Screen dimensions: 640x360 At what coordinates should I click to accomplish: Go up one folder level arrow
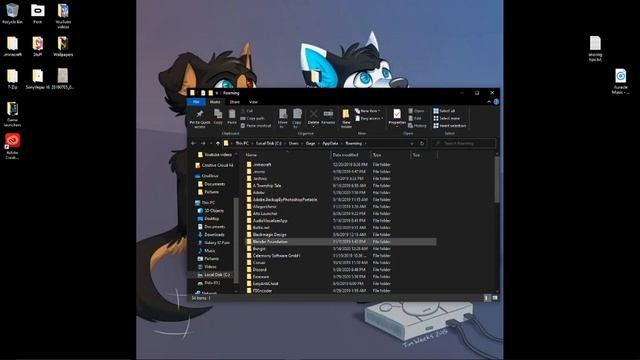point(218,143)
